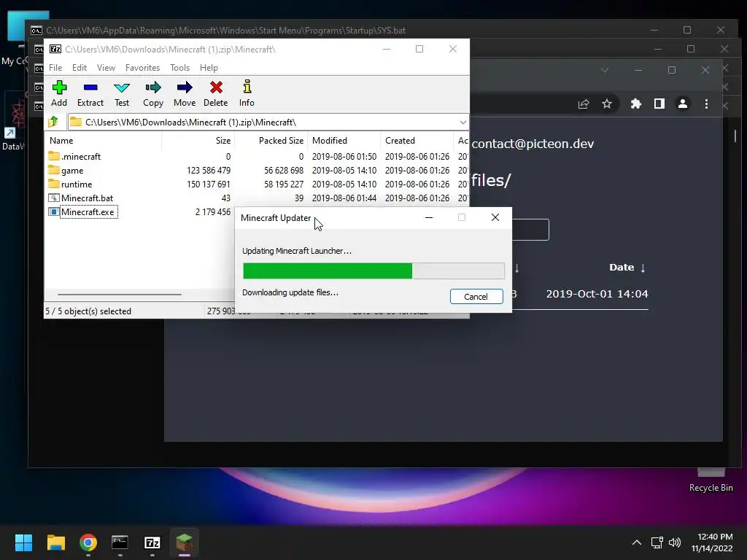Screen dimensions: 747x560
Task: Open Chrome three-dot menu
Action: [706, 104]
